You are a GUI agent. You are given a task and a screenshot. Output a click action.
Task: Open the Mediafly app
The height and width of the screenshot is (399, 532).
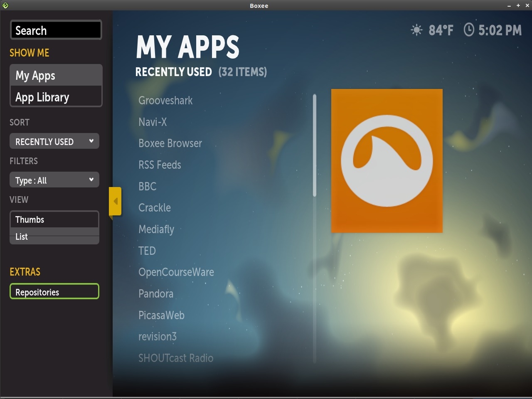tap(156, 229)
